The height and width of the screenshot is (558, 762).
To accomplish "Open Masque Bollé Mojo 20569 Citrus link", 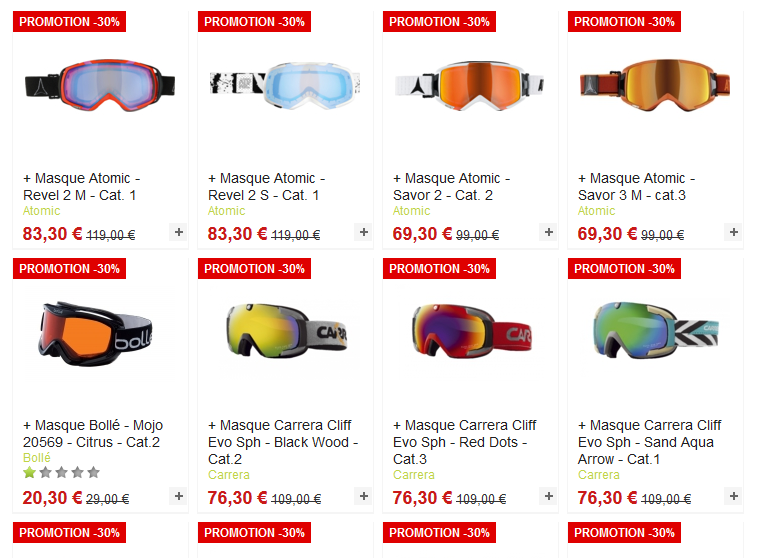I will [x=93, y=434].
